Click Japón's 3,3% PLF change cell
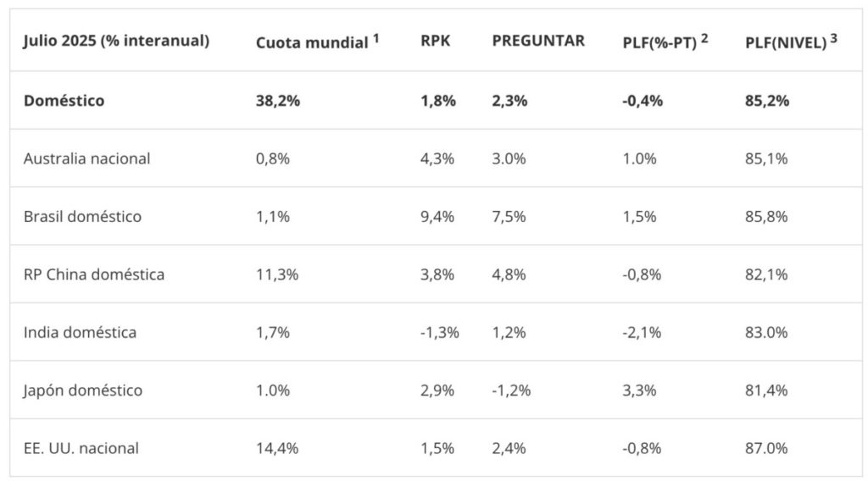Screen dimensions: 868x482 pyautogui.click(x=639, y=391)
